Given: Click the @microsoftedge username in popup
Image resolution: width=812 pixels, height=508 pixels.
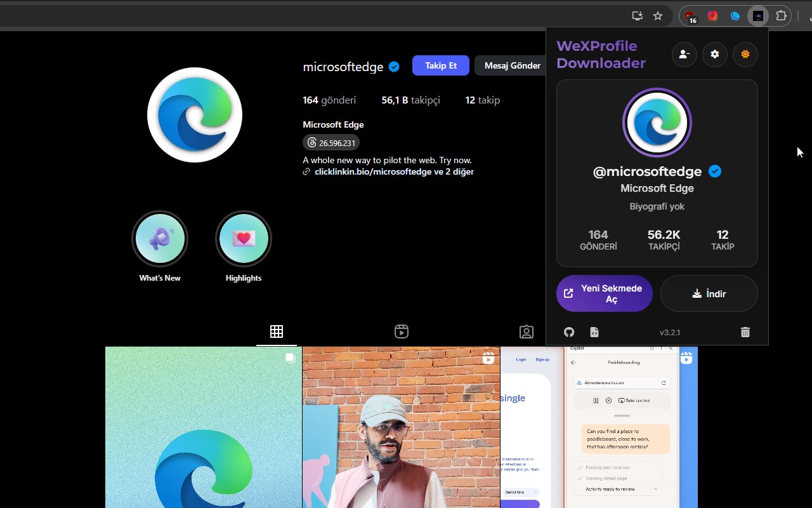Looking at the screenshot, I should click(x=647, y=171).
